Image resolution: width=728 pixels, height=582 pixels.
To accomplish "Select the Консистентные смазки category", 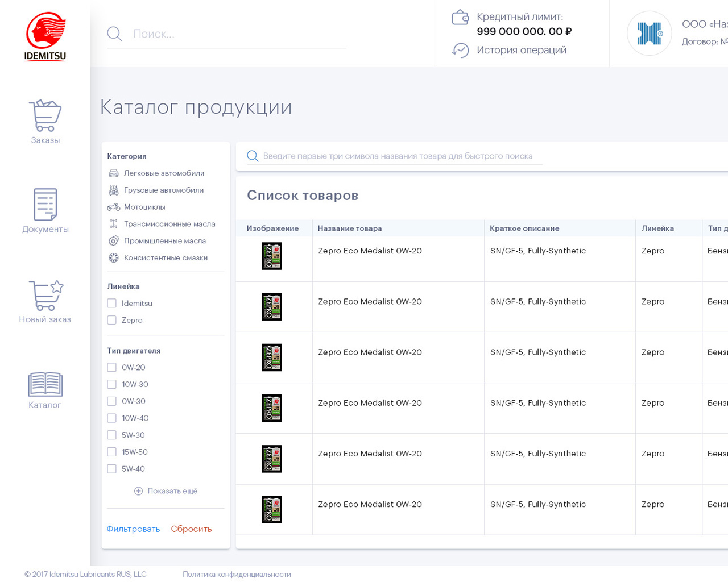I will tap(166, 257).
